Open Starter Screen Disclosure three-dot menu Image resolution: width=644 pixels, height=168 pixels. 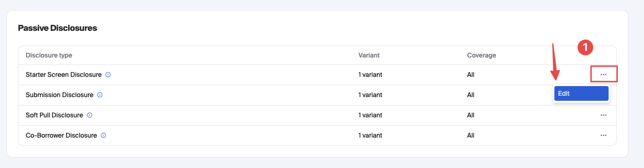(x=603, y=75)
